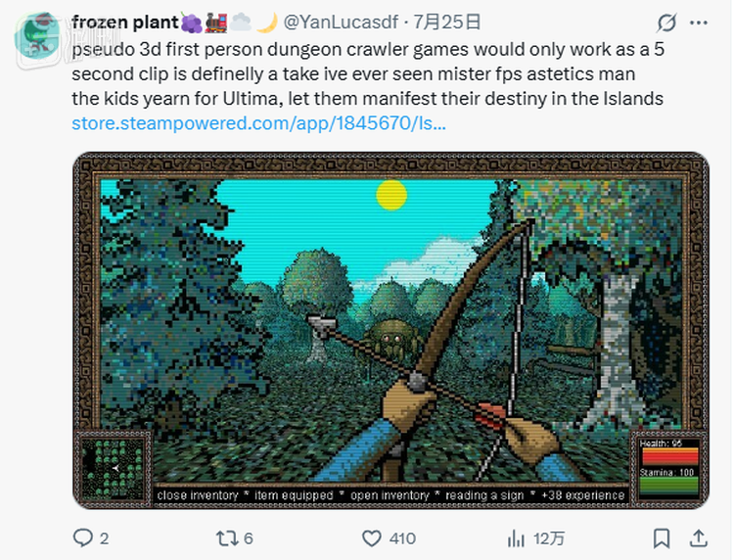Click the red Health bar
Image resolution: width=734 pixels, height=560 pixels.
coord(669,456)
